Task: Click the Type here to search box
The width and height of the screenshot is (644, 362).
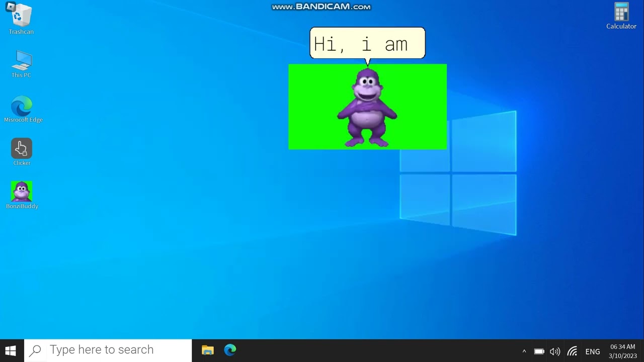Action: tap(108, 350)
